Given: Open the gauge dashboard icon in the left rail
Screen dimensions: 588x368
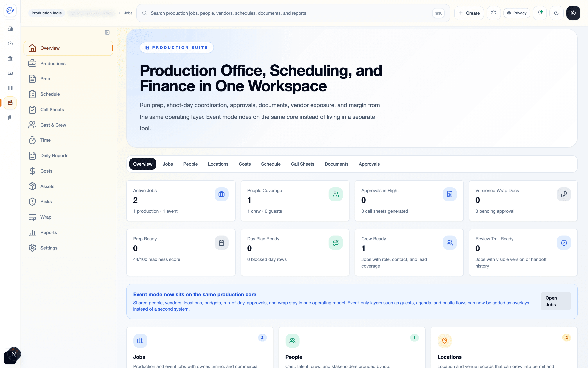Looking at the screenshot, I should 10,44.
